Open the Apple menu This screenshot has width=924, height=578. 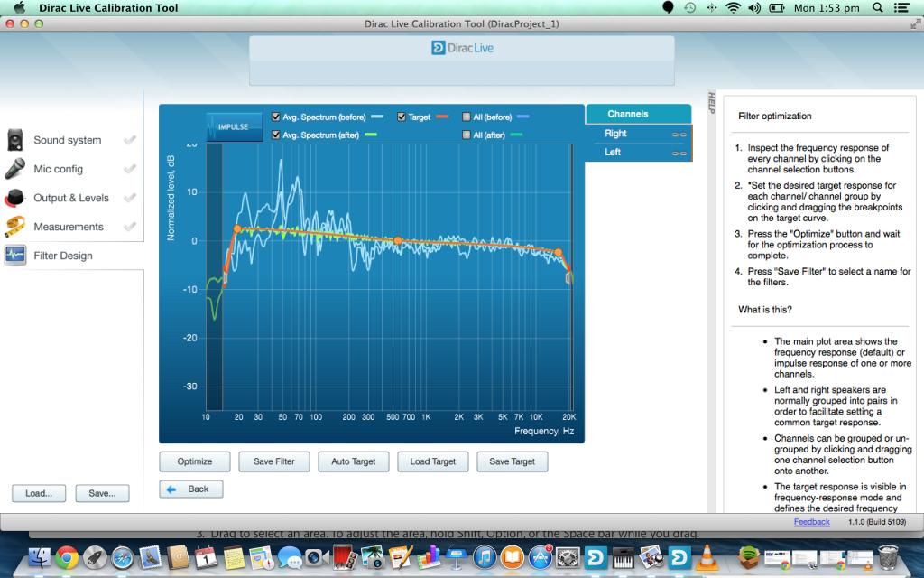click(20, 7)
